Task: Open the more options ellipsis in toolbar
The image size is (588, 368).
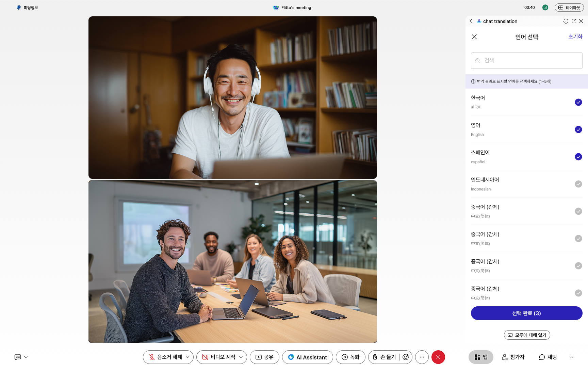Action: tap(422, 357)
